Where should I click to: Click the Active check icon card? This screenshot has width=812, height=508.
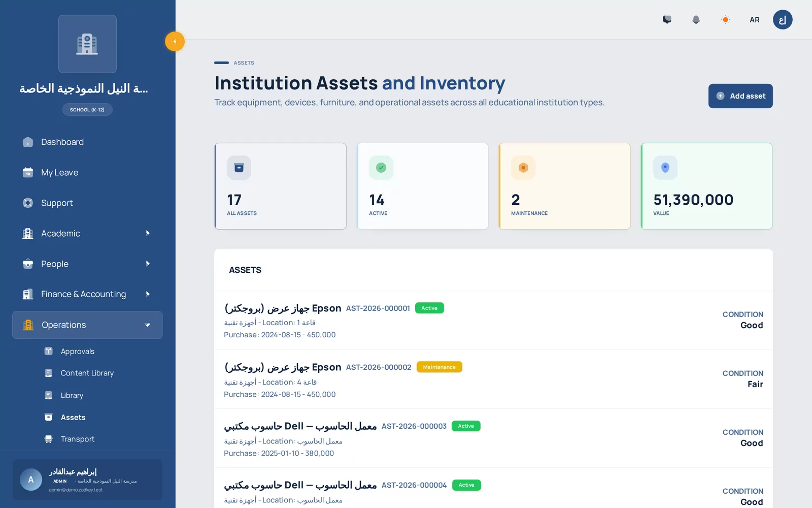click(381, 168)
